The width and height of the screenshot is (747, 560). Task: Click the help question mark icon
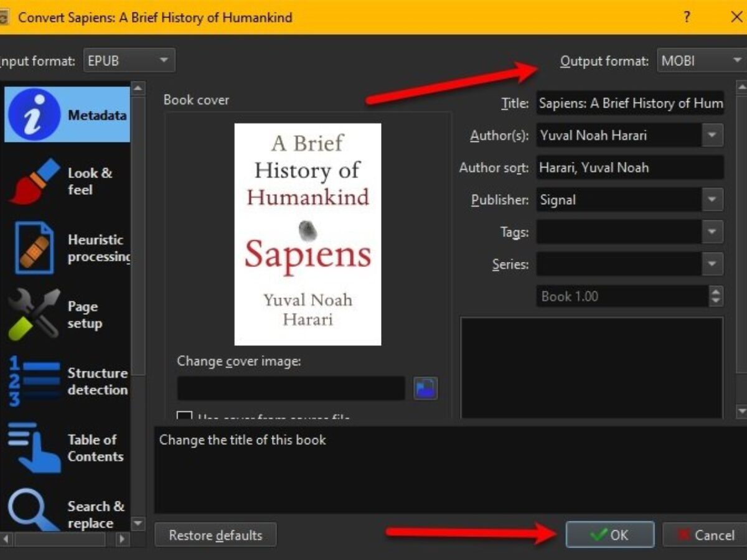687,17
